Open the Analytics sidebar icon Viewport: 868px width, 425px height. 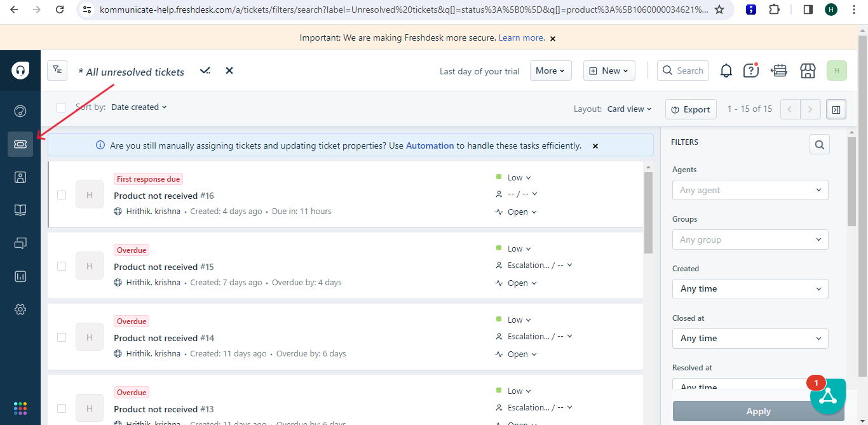pyautogui.click(x=20, y=276)
